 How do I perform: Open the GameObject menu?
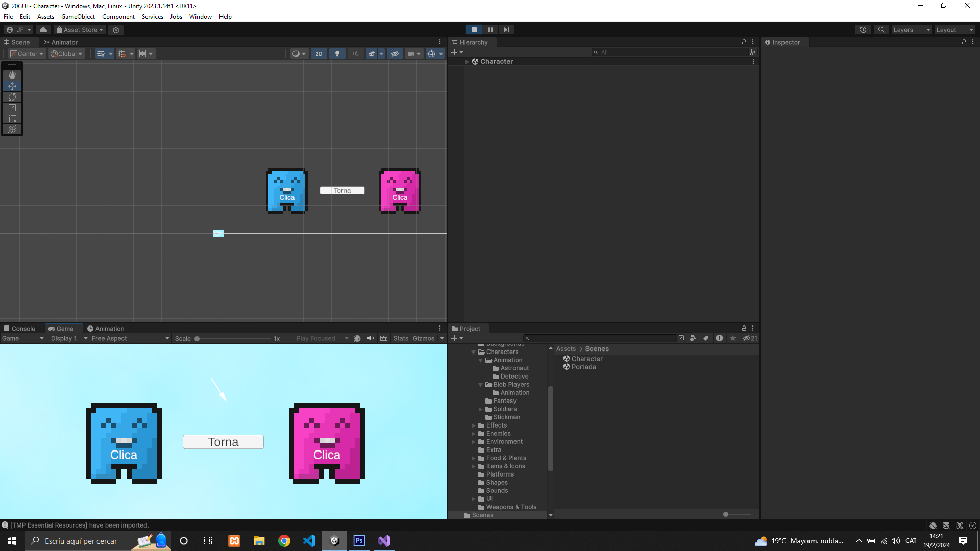(78, 17)
